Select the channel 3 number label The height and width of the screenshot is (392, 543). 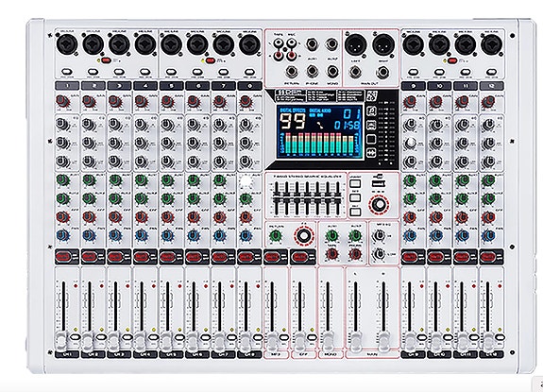[x=119, y=86]
